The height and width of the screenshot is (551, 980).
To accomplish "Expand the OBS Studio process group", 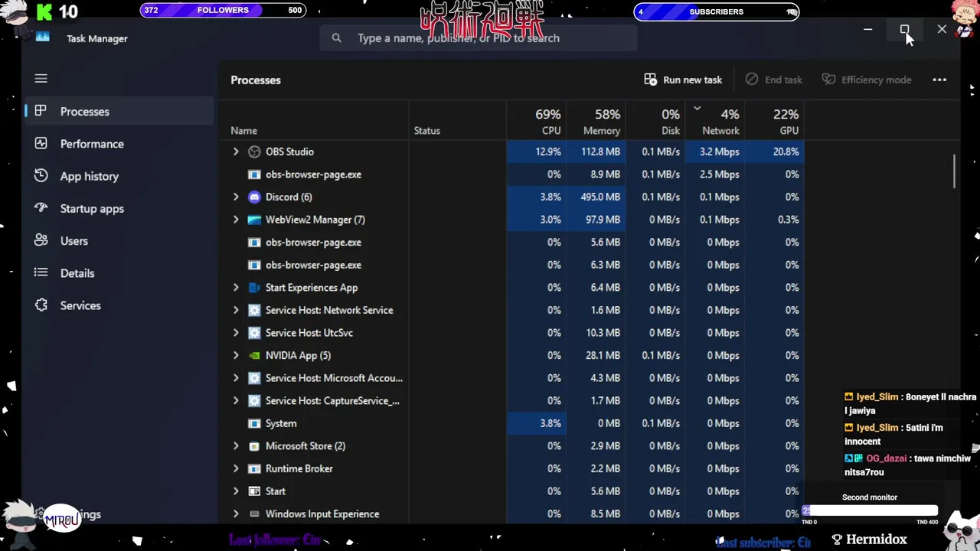I will tap(236, 152).
